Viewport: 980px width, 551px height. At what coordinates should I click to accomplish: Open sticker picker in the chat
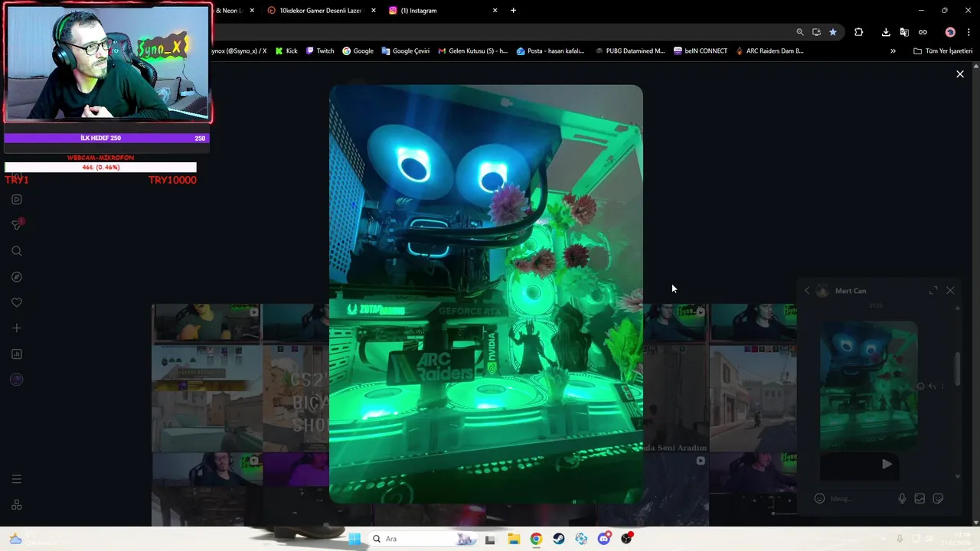pyautogui.click(x=938, y=498)
